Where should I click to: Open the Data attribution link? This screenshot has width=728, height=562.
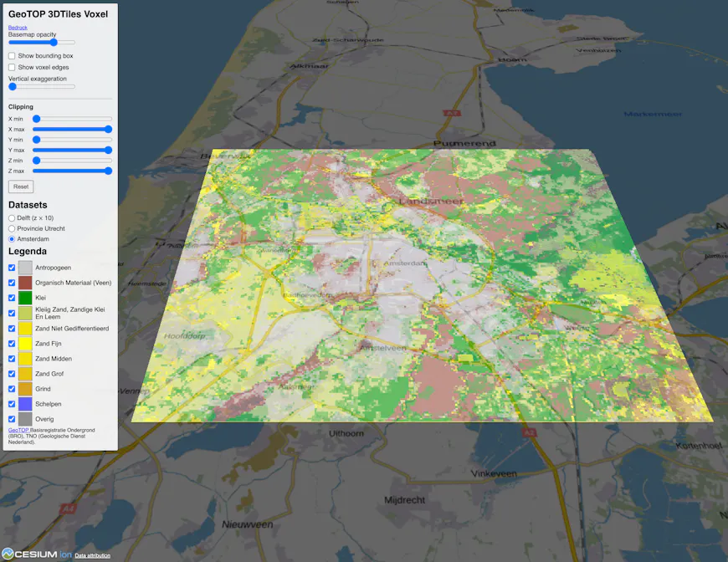click(x=92, y=554)
